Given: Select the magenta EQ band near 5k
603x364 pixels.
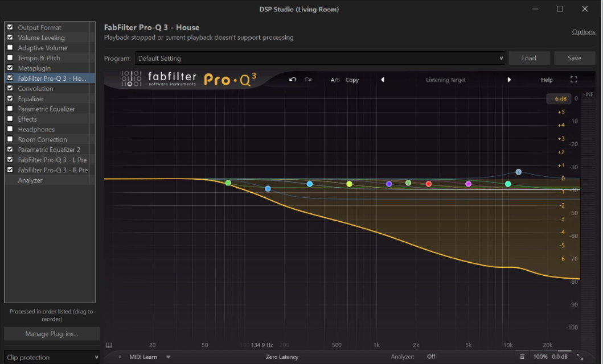Looking at the screenshot, I should 468,184.
